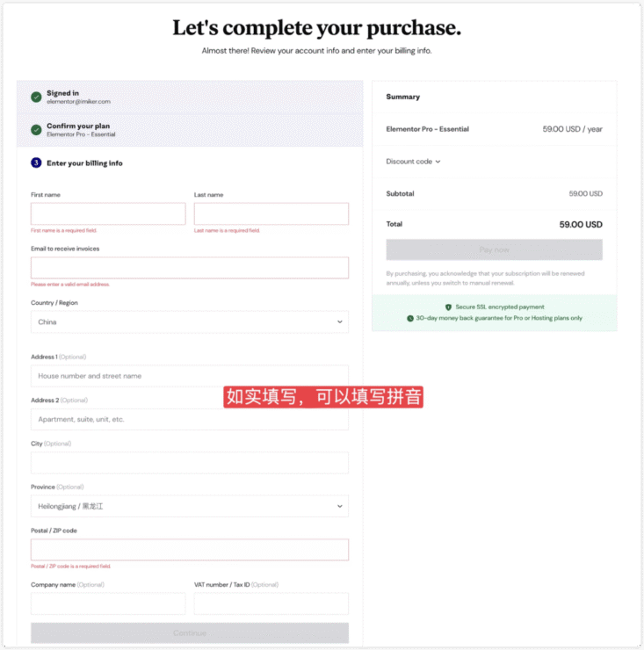Click the green checkmark beside Confirm your plan

(36, 130)
